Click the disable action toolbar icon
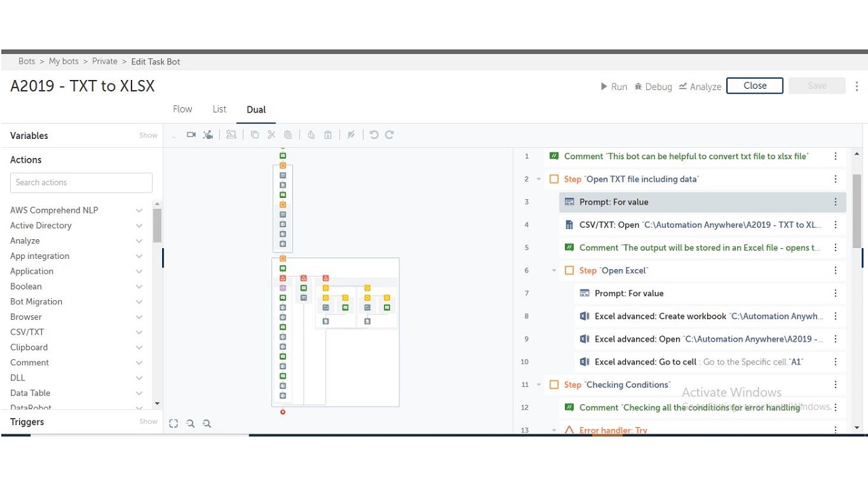Image resolution: width=868 pixels, height=488 pixels. (x=351, y=135)
